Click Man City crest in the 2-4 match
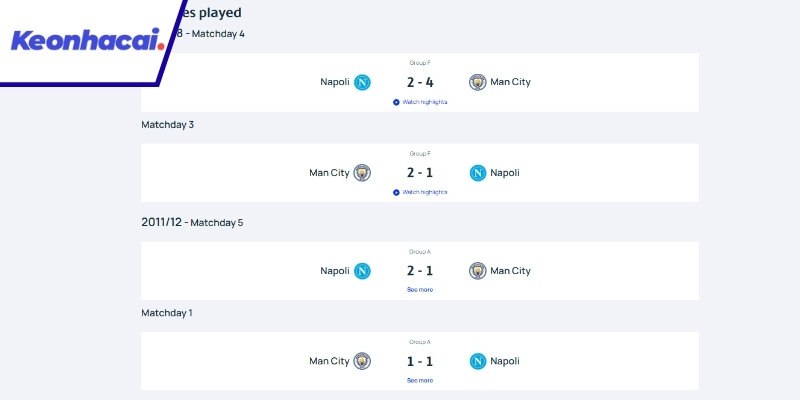 click(477, 82)
